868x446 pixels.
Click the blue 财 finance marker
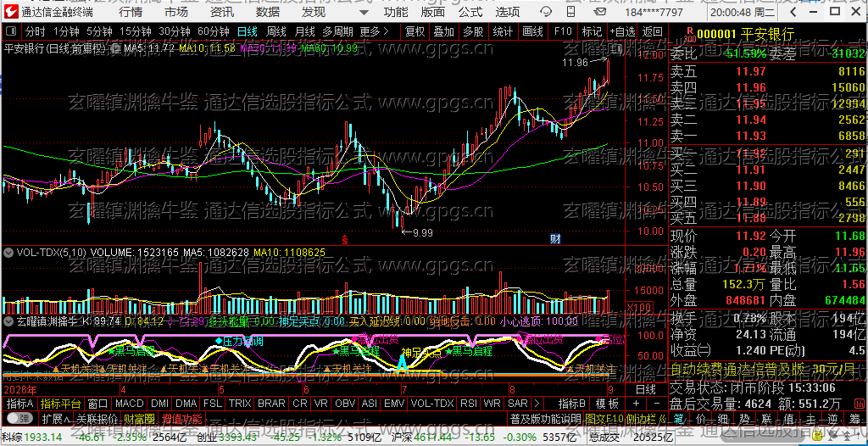point(555,239)
